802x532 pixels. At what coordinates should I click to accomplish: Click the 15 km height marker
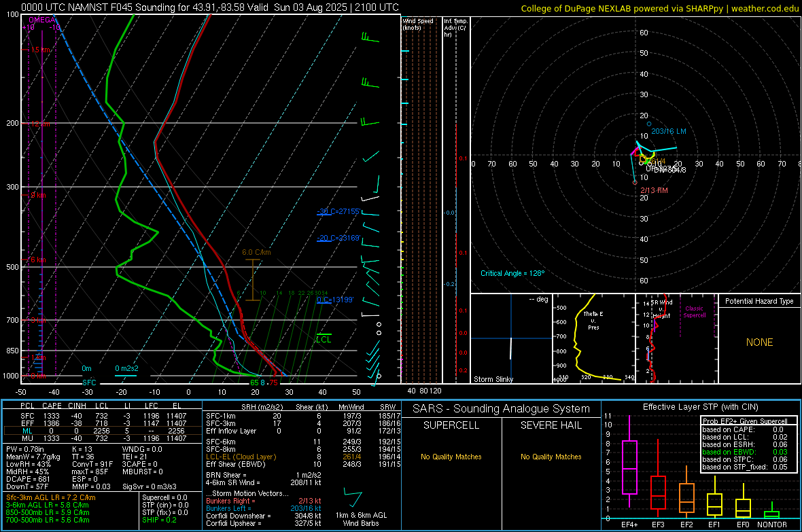coord(40,50)
